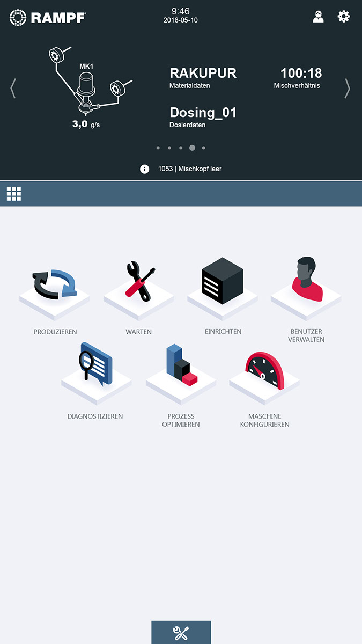This screenshot has width=362, height=644.
Task: Click the user profile icon in header
Action: click(x=319, y=17)
